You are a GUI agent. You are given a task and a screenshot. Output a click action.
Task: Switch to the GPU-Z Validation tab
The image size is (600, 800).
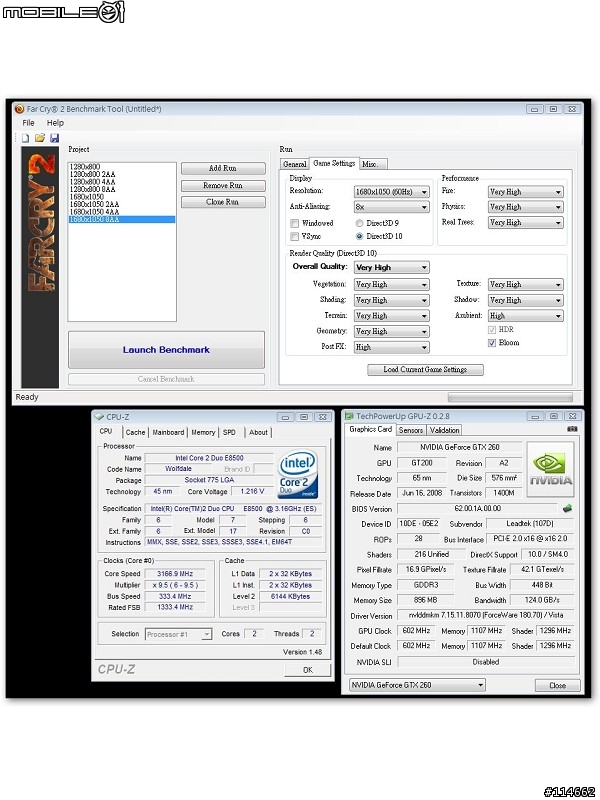click(x=444, y=430)
